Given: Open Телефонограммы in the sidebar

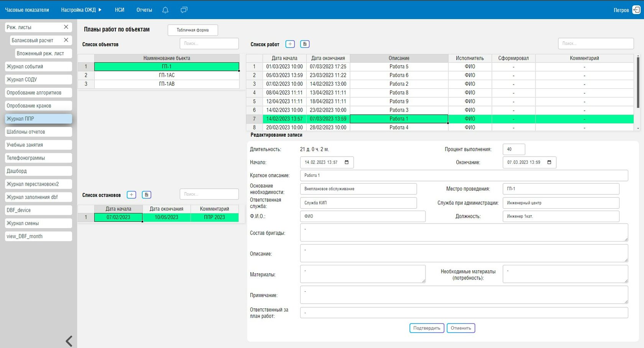Looking at the screenshot, I should [38, 158].
